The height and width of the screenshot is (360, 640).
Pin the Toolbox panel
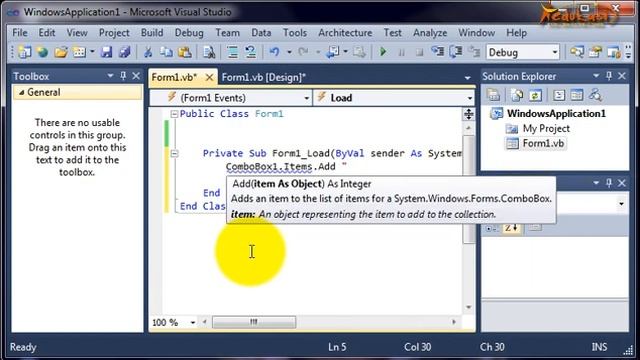pos(123,76)
